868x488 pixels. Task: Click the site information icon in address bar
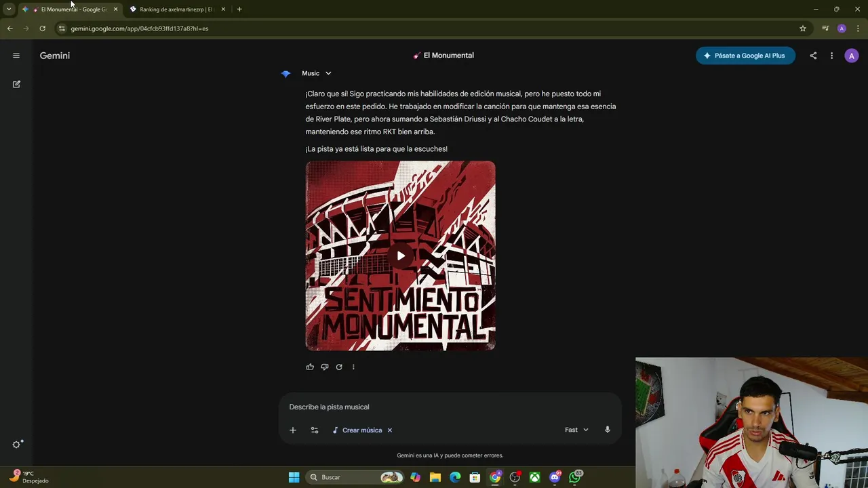62,28
